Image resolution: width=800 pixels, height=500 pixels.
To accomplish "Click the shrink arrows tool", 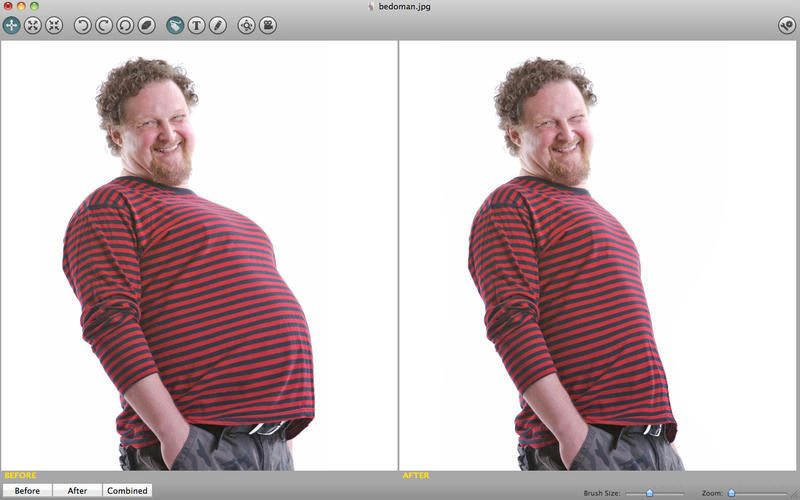I will click(x=54, y=25).
